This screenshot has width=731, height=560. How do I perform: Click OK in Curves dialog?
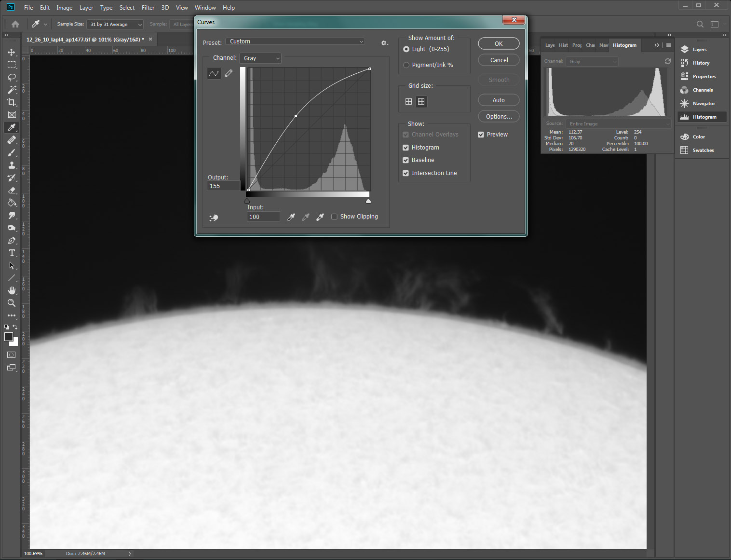pyautogui.click(x=499, y=43)
